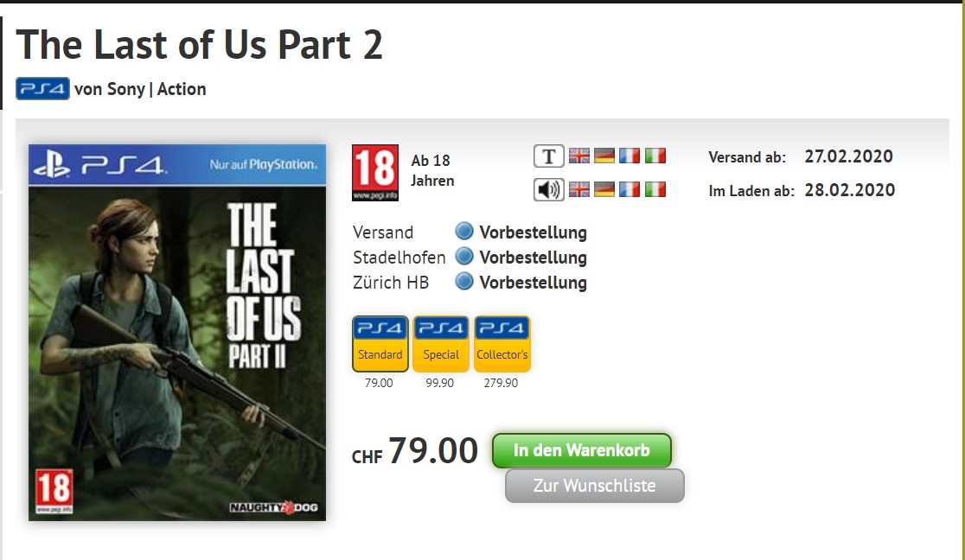The height and width of the screenshot is (560, 965).
Task: Click The Last of Us cover image
Action: click(177, 333)
